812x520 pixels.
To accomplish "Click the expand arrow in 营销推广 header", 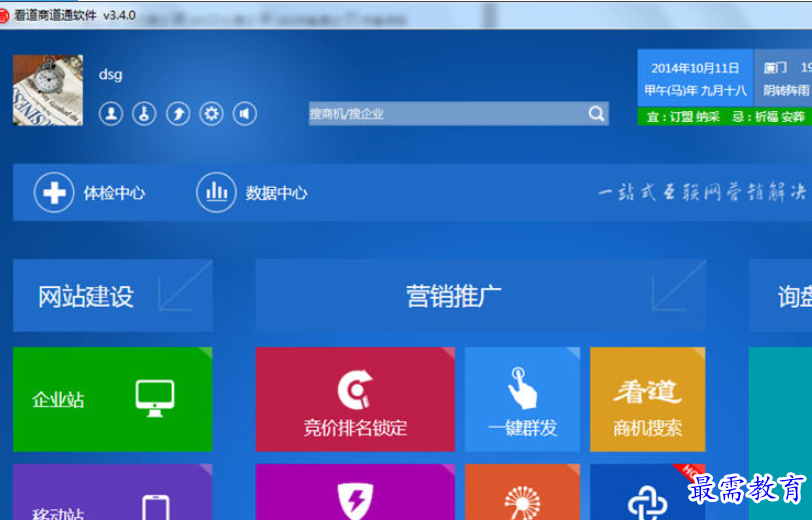I will tap(678, 286).
